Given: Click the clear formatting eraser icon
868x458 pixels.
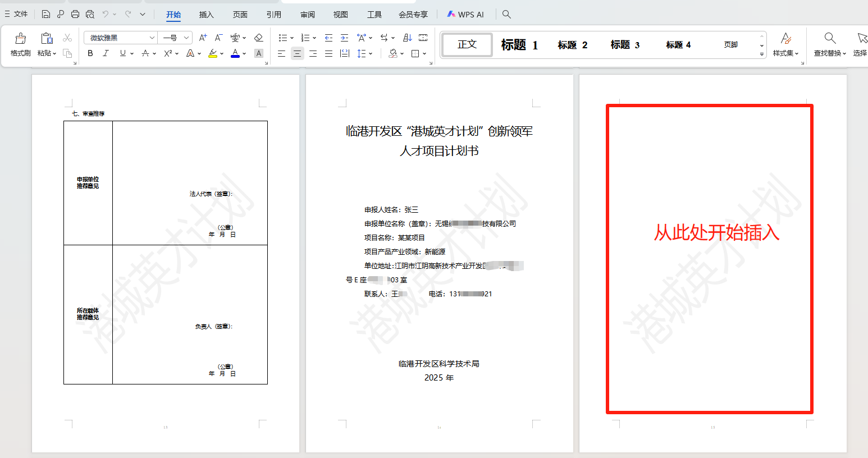Looking at the screenshot, I should [x=258, y=38].
